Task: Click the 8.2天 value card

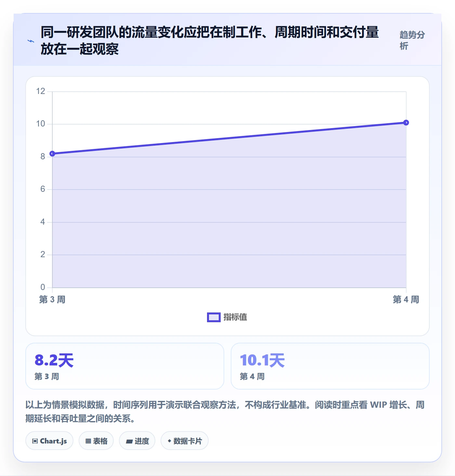Action: pyautogui.click(x=125, y=366)
